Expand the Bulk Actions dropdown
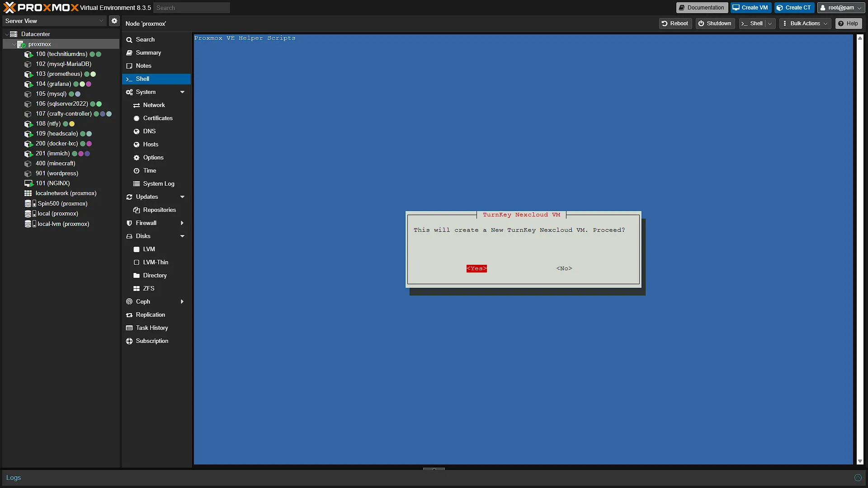Image resolution: width=868 pixels, height=488 pixels. tap(806, 23)
